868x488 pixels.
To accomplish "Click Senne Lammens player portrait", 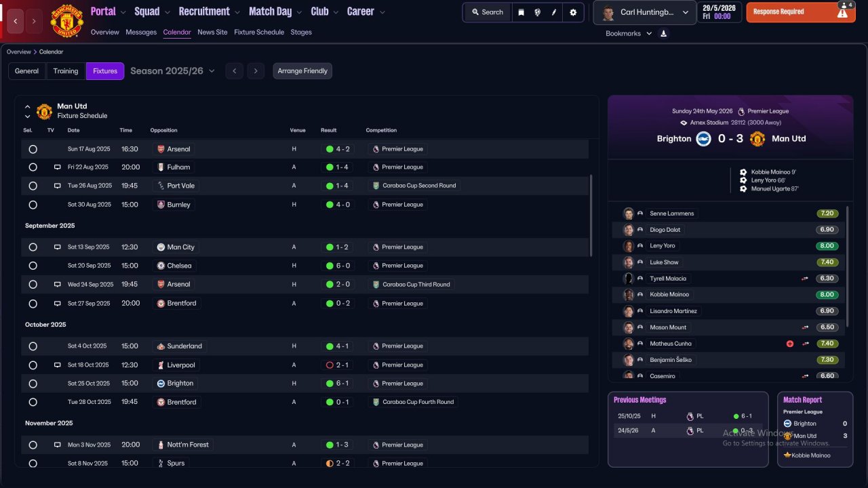I will click(x=629, y=213).
